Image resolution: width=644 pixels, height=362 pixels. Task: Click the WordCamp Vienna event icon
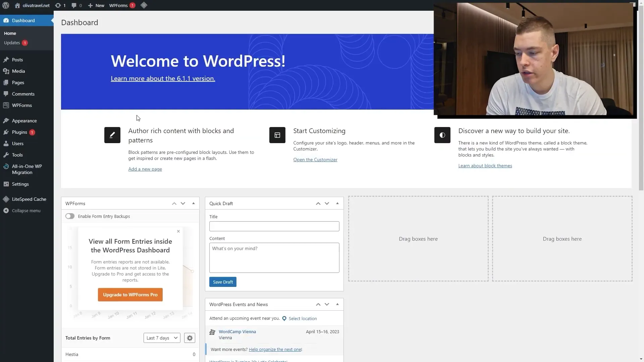(212, 332)
